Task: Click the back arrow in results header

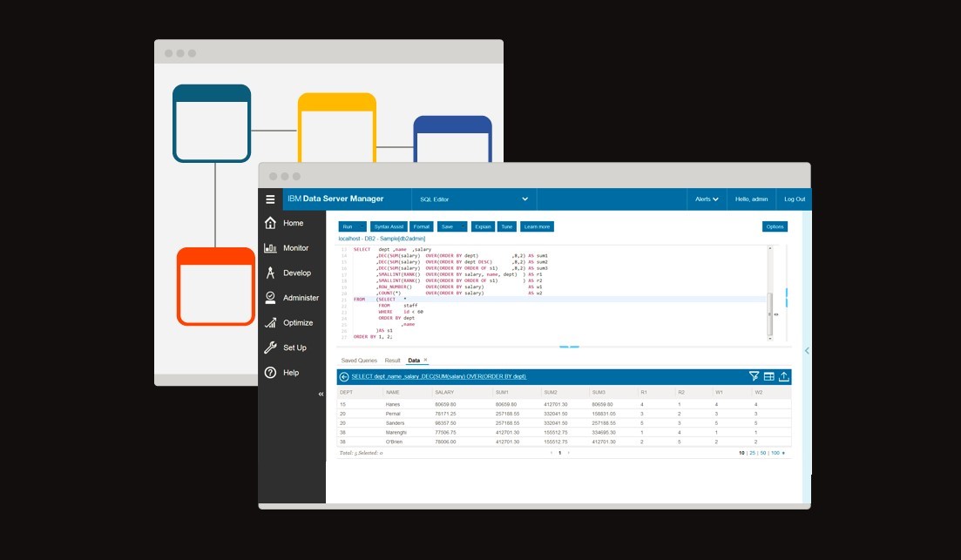Action: pos(344,376)
